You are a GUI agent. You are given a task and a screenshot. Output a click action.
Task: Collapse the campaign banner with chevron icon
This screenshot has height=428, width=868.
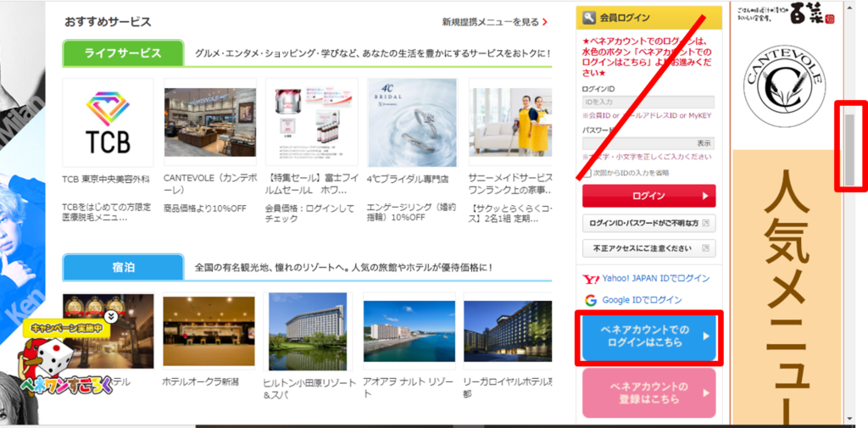[111, 317]
